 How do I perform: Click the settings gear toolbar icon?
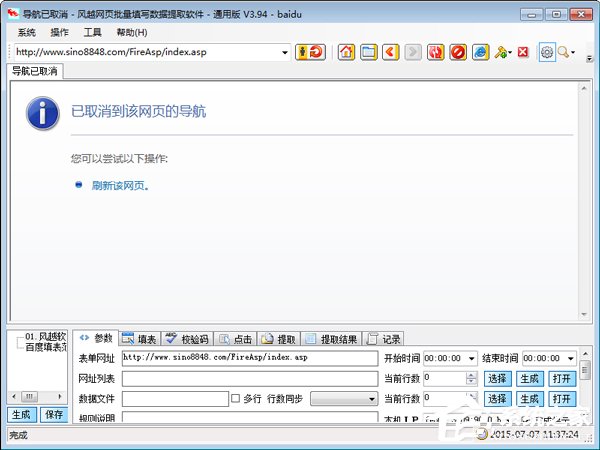[547, 52]
